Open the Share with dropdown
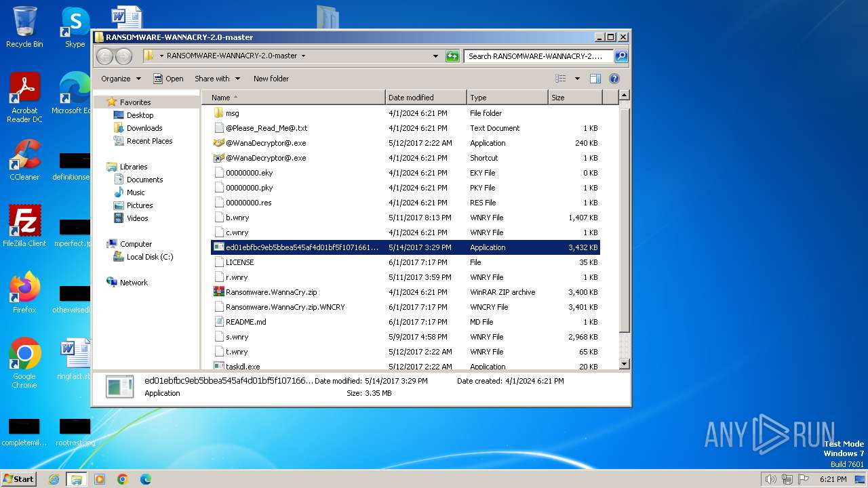 [x=217, y=79]
